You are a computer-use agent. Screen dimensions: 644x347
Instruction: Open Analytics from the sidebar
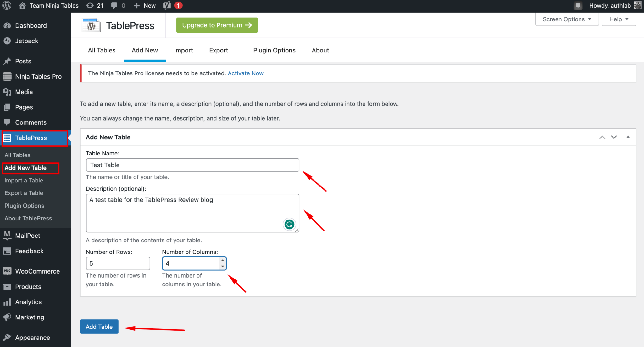(x=28, y=302)
